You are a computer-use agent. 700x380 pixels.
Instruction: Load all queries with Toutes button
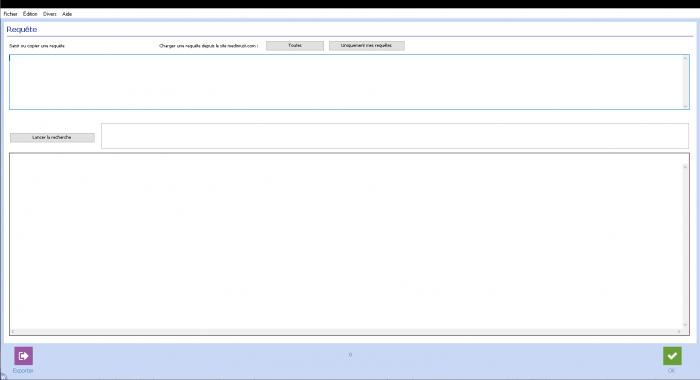click(295, 46)
